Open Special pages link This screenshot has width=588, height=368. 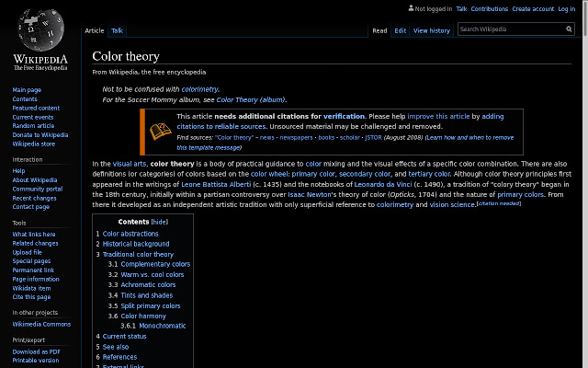31,261
